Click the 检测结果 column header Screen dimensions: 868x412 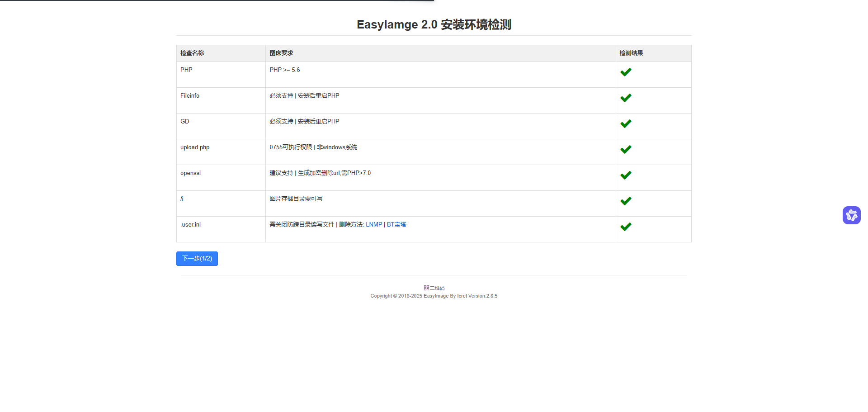click(x=631, y=53)
